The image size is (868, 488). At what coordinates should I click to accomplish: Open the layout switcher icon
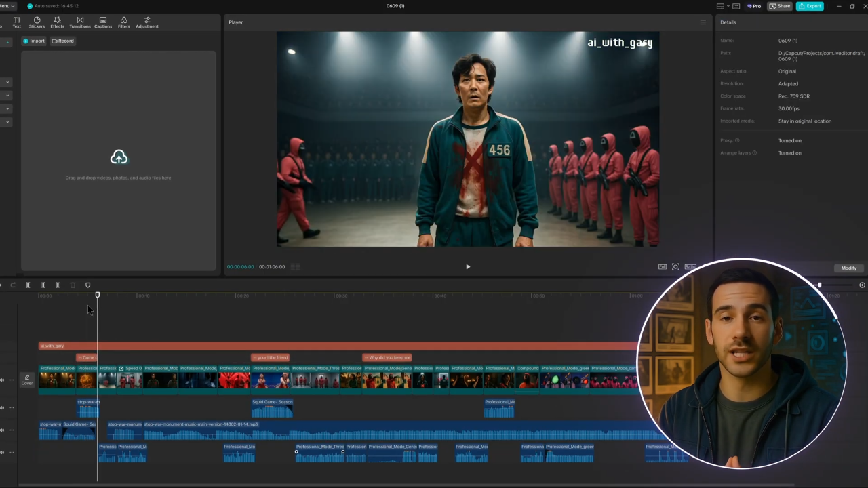720,6
